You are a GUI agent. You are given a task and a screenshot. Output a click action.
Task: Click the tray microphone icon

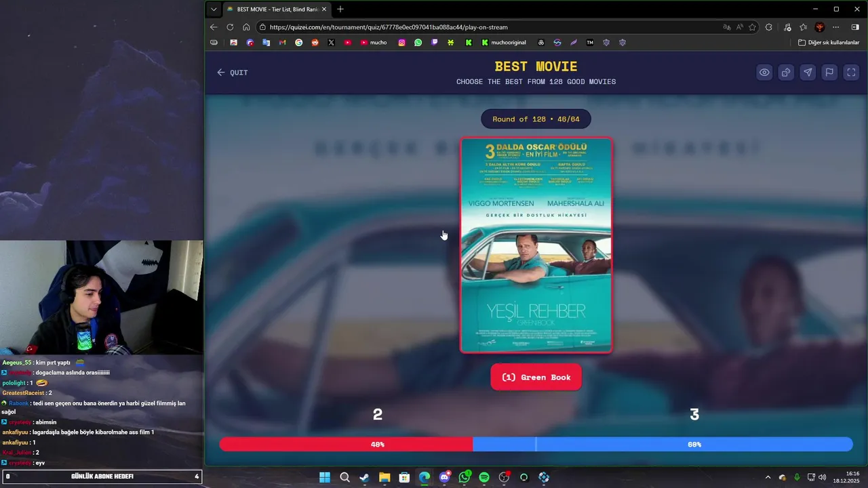coord(797,477)
